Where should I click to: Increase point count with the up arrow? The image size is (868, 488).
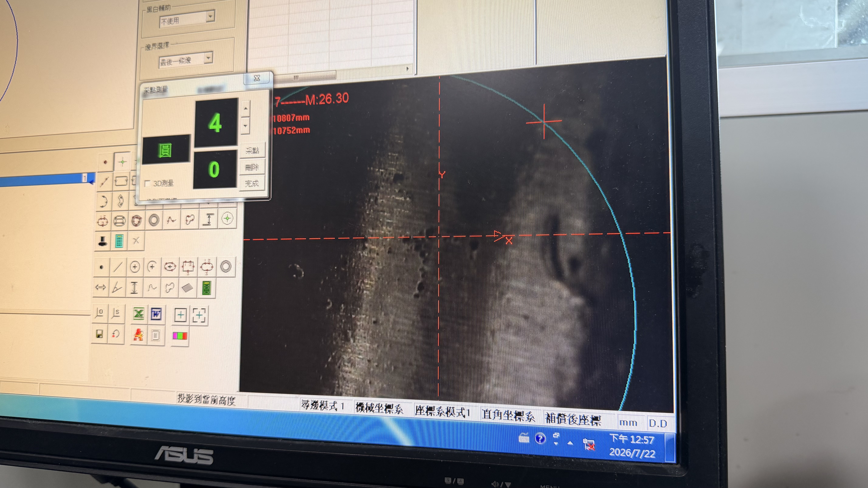pos(246,109)
